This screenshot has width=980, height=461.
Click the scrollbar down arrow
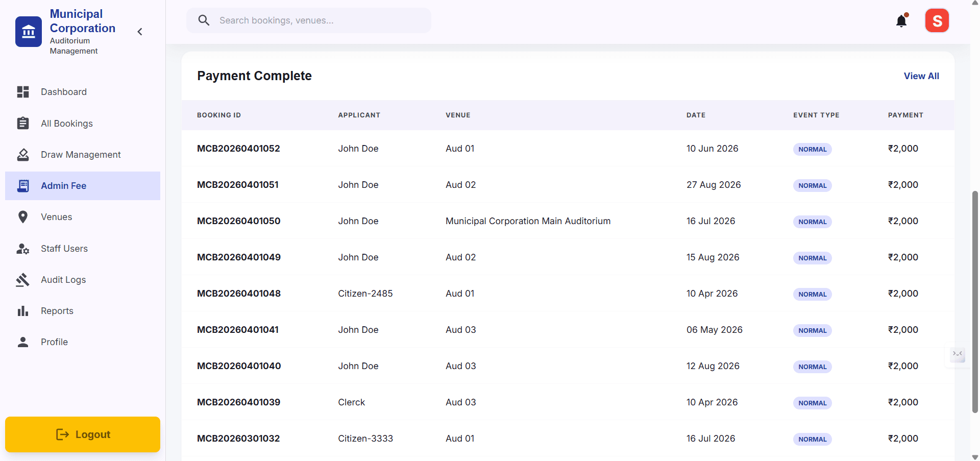tap(975, 457)
